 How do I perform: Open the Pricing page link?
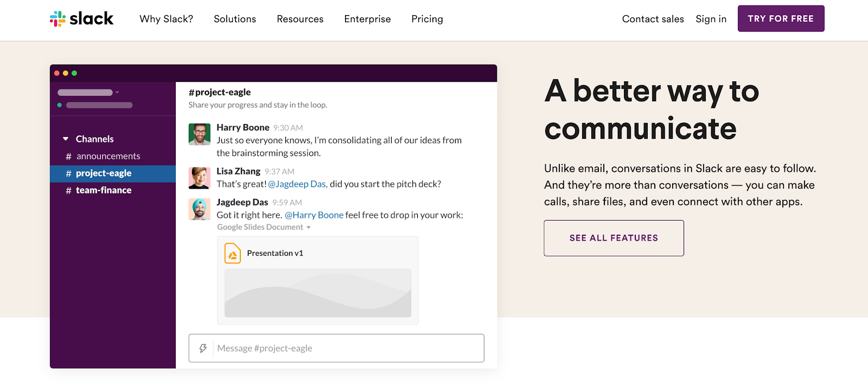[427, 19]
